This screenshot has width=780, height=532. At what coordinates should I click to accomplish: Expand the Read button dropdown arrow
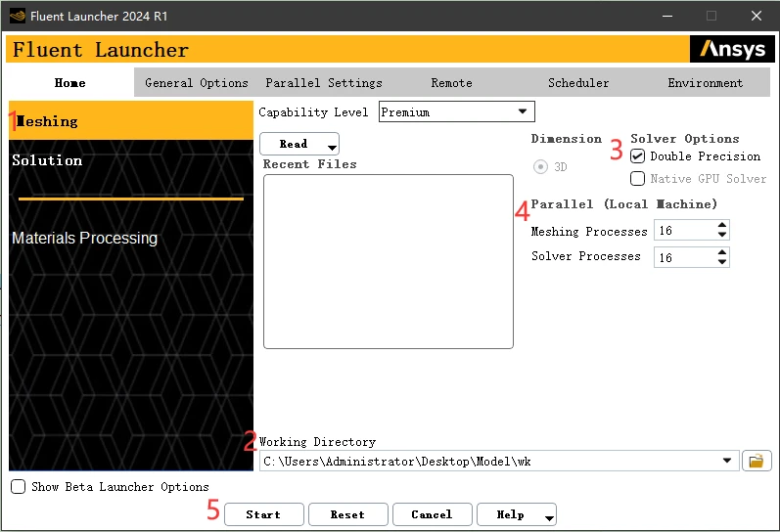tap(332, 147)
